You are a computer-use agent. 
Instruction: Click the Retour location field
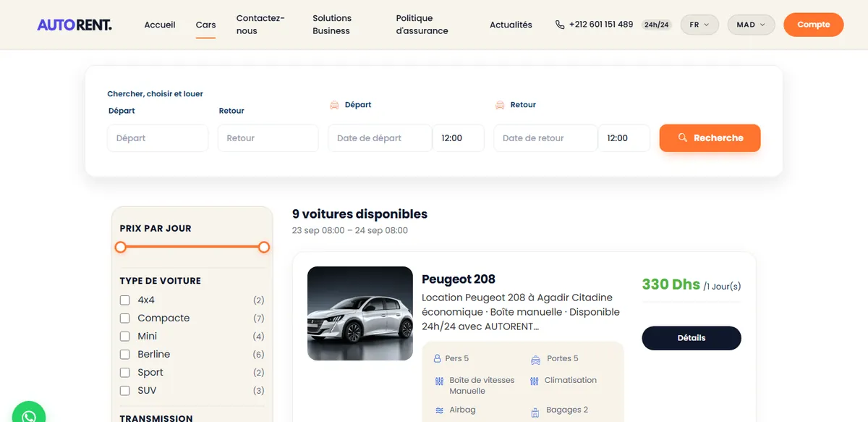pyautogui.click(x=268, y=138)
